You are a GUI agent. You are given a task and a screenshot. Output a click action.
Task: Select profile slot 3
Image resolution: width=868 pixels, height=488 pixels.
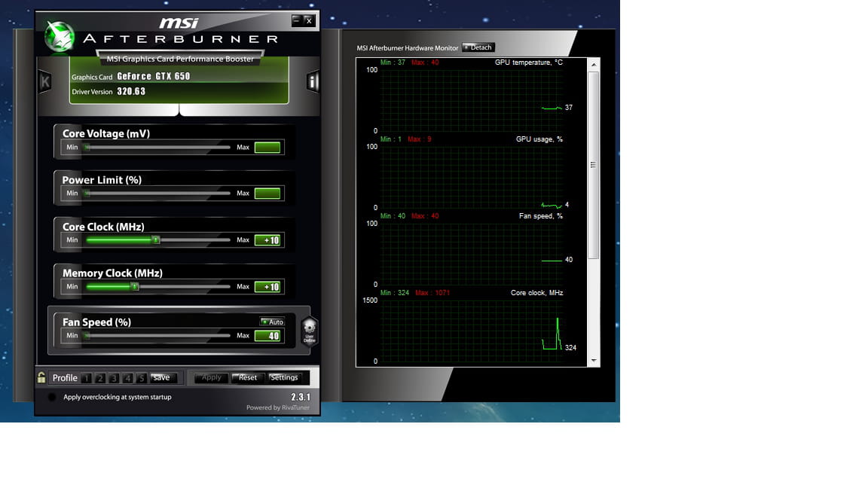pos(114,379)
